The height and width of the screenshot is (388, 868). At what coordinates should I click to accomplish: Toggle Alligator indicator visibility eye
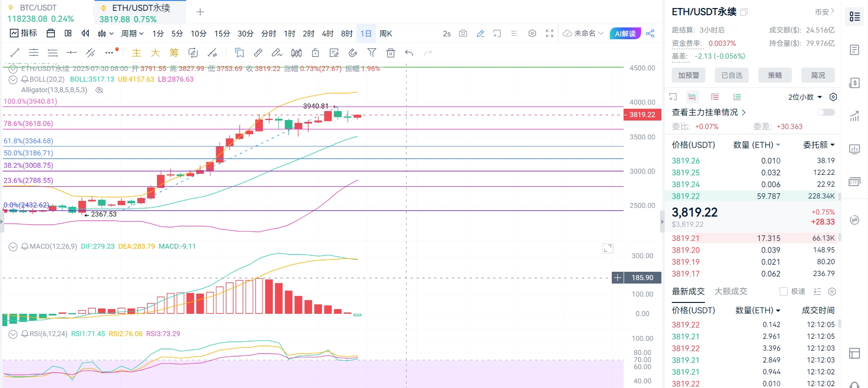[99, 90]
